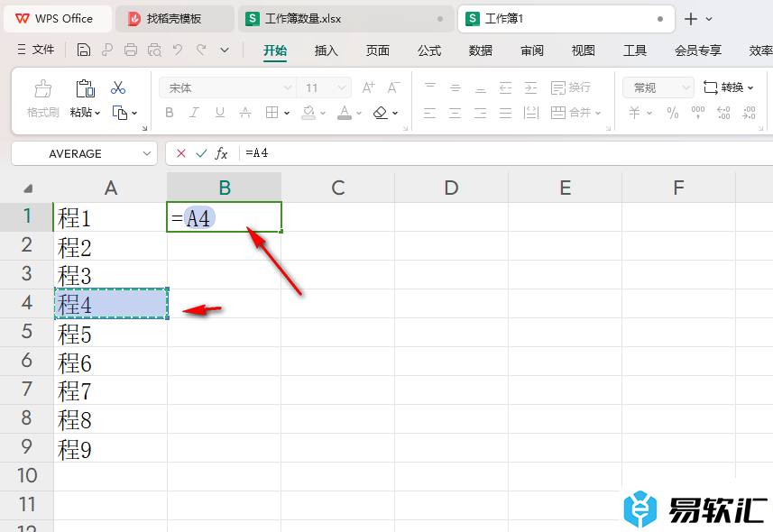Open the 插入 (Insert) ribbon tab
Screen dimensions: 773x532
coord(327,50)
